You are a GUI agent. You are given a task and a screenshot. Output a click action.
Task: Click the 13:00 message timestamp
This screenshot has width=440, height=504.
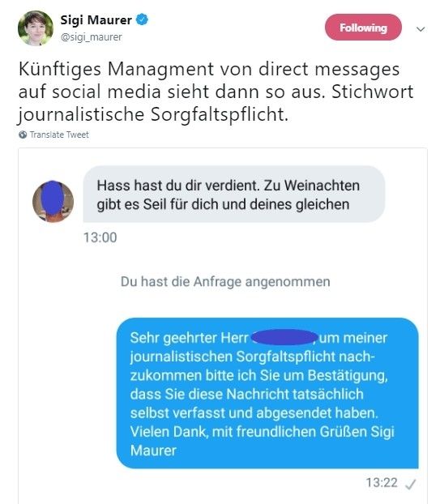(100, 237)
